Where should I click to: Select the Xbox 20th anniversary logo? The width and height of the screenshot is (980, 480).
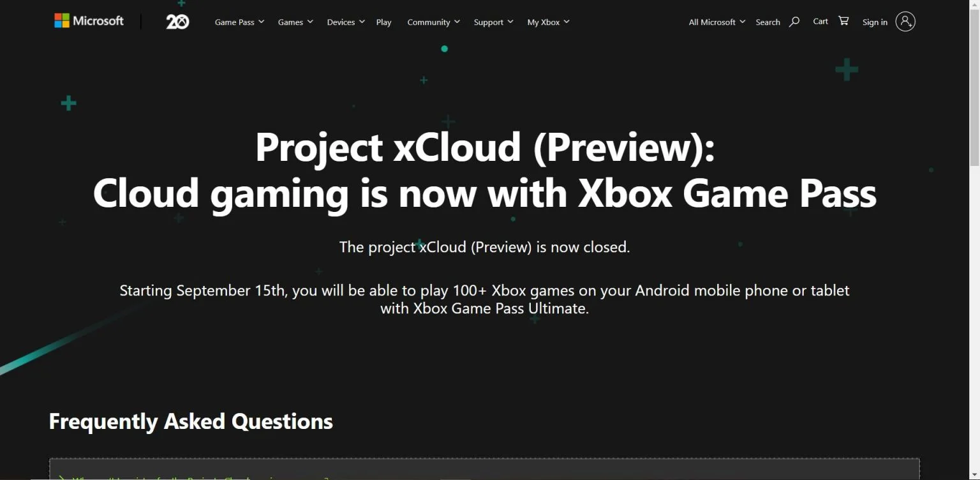[x=177, y=21]
